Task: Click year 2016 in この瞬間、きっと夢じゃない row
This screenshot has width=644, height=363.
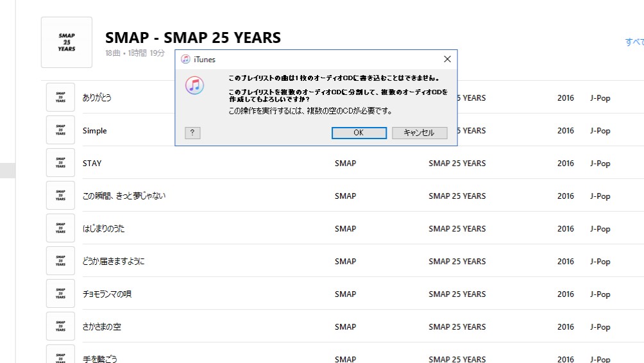Action: [566, 196]
